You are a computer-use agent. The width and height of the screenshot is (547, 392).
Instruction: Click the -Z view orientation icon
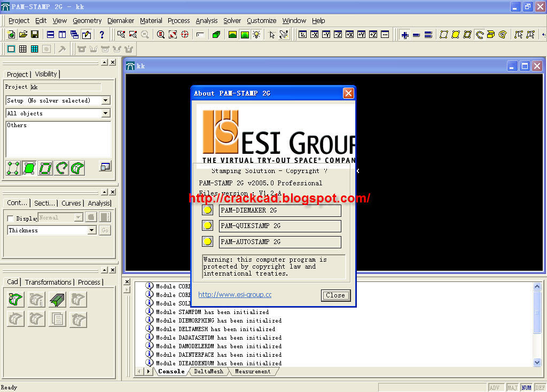pyautogui.click(x=338, y=34)
